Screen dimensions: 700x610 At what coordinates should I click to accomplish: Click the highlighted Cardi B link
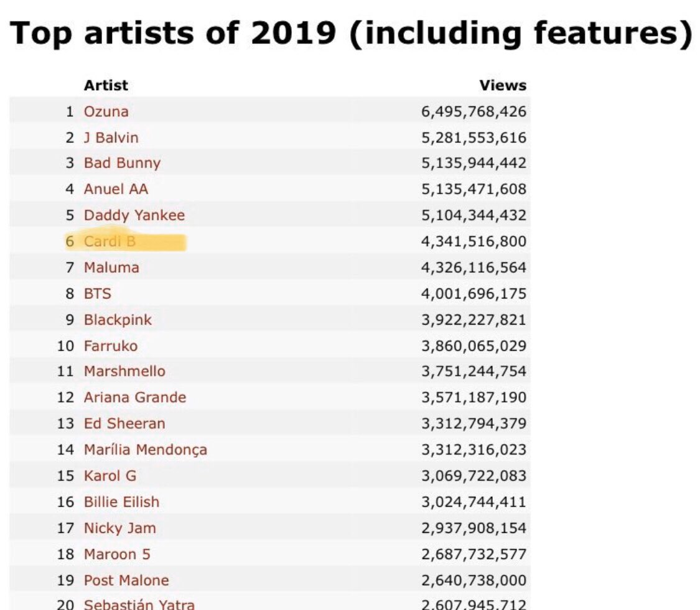click(110, 241)
